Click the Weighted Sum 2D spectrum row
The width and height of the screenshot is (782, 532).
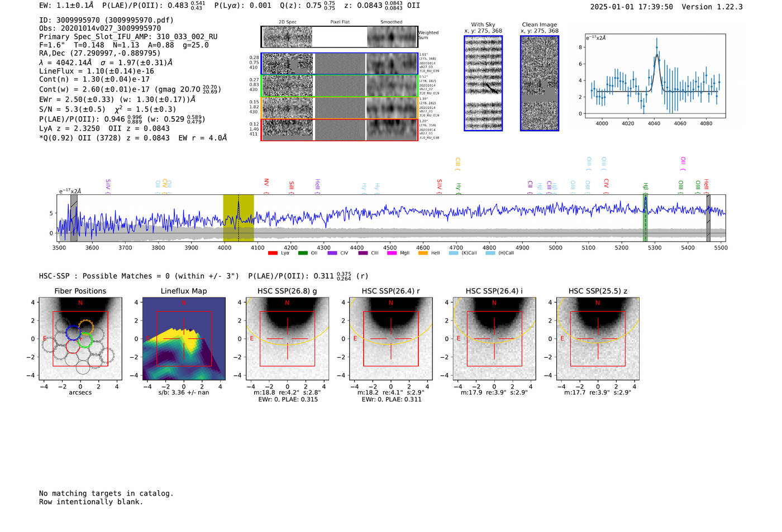point(340,37)
